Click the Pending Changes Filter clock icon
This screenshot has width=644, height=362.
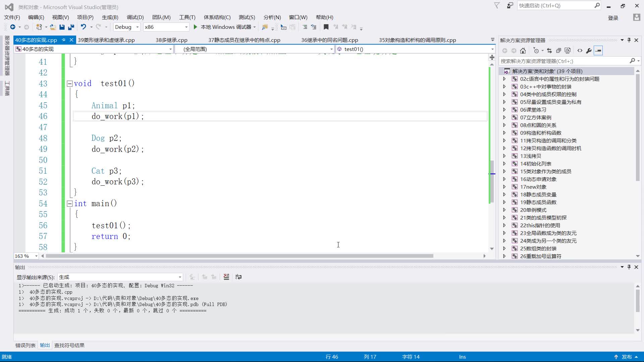536,51
